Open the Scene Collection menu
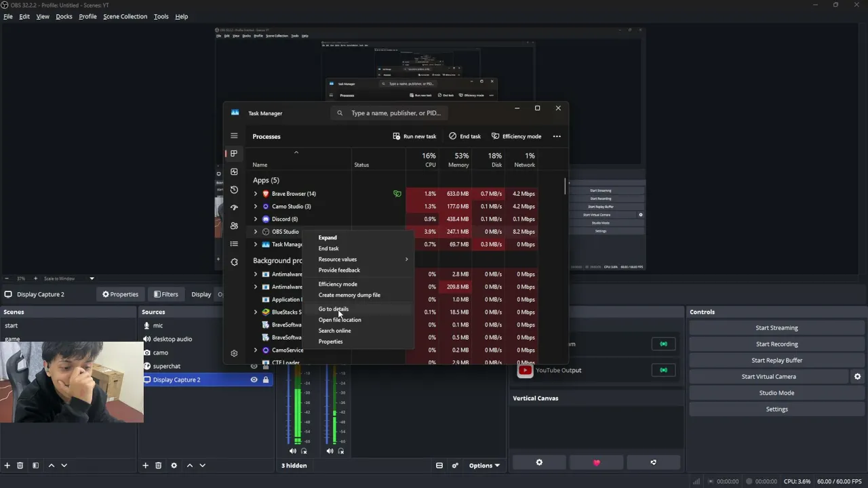The height and width of the screenshot is (488, 868). [125, 16]
